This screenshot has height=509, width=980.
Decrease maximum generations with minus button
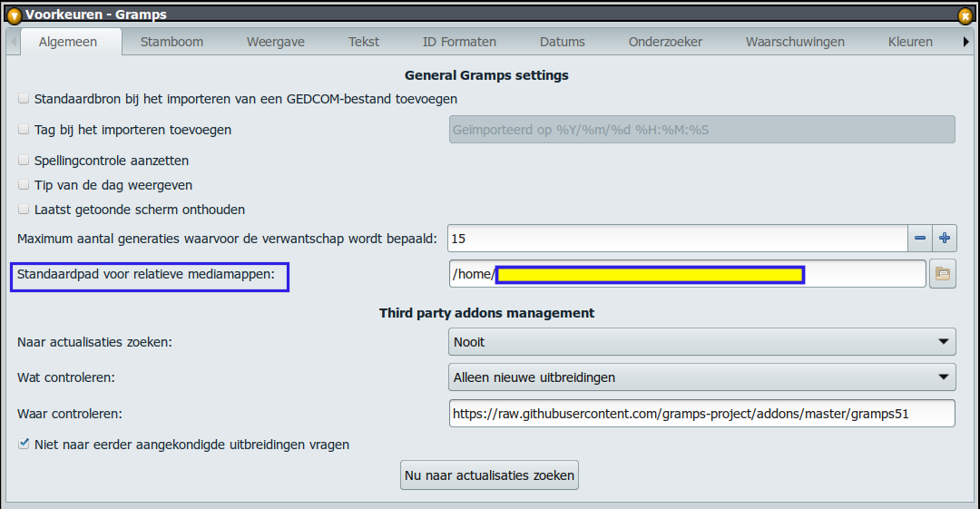[x=919, y=239]
